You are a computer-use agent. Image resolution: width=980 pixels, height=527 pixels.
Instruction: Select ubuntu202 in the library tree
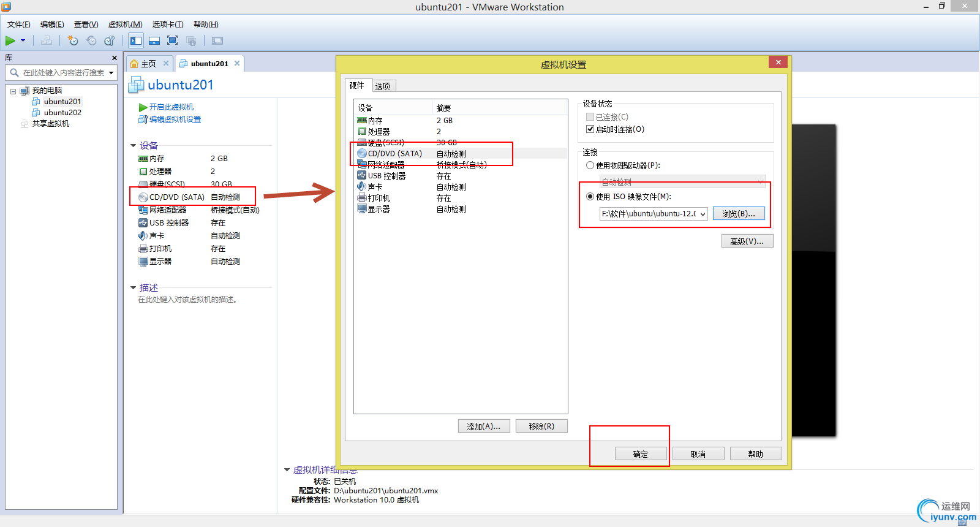click(62, 113)
